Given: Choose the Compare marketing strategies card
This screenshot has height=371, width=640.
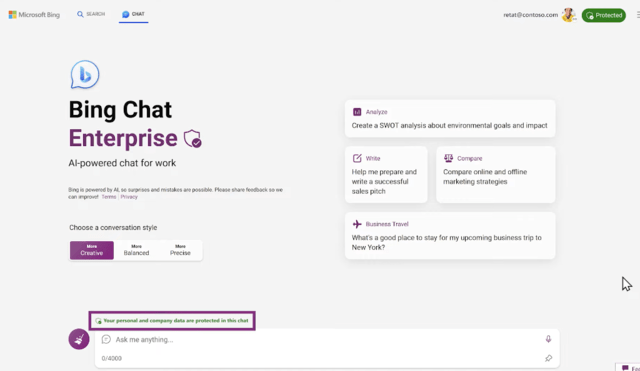Looking at the screenshot, I should coord(496,175).
